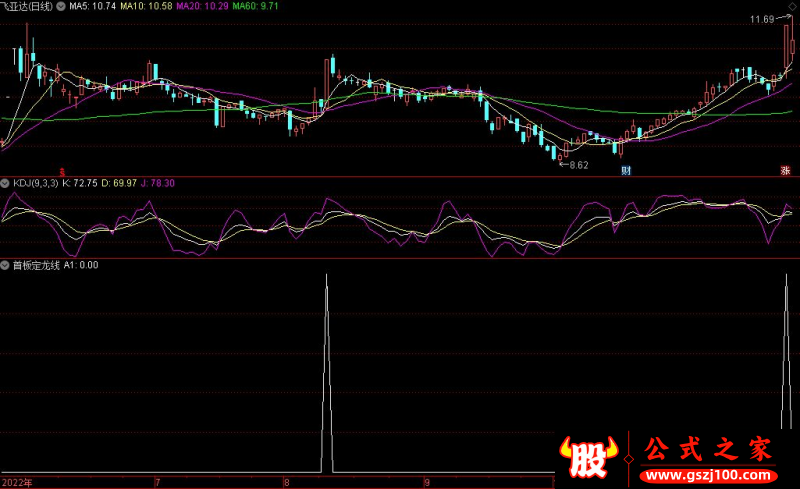800x489 pixels.
Task: Select the MA20 moving average label
Action: (202, 6)
